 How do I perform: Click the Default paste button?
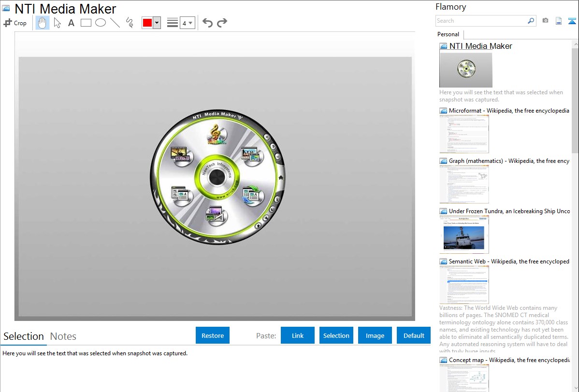(x=414, y=335)
